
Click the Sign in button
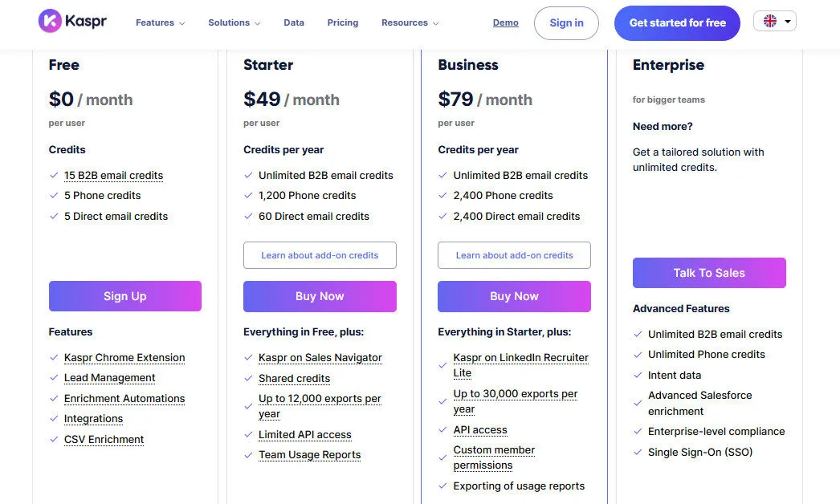click(x=566, y=23)
